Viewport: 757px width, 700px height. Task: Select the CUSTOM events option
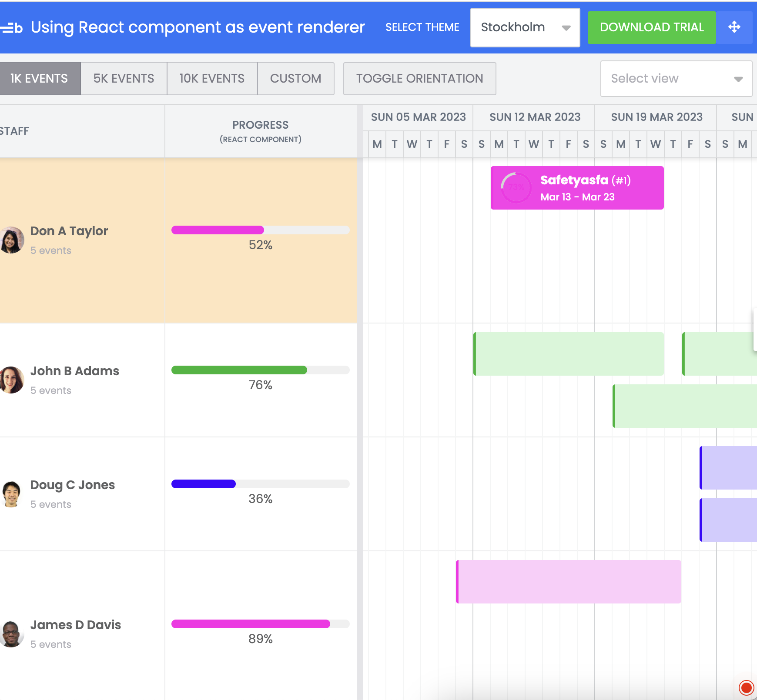[x=296, y=79]
